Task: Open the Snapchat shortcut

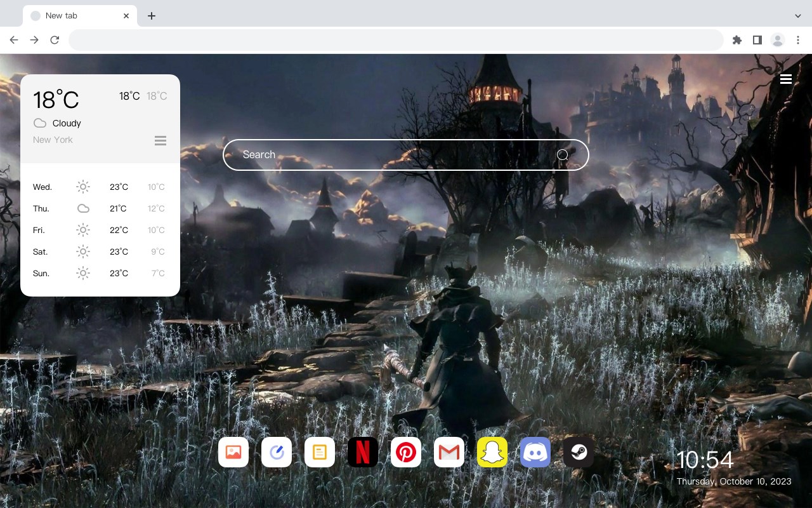Action: tap(492, 452)
